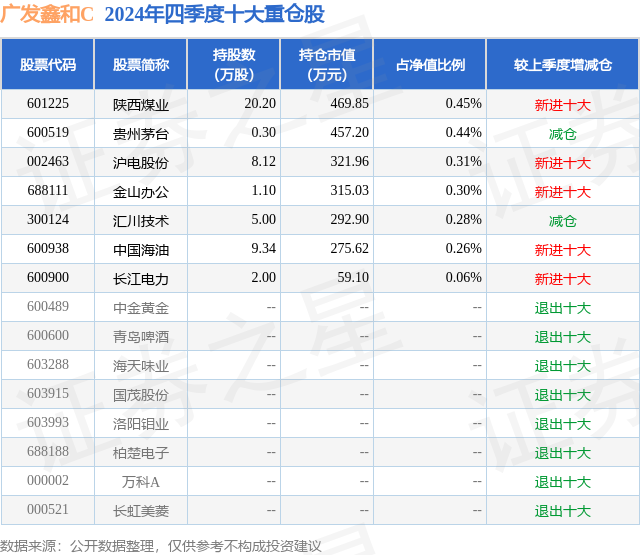
Task: Click holding value 20.20
Action: 260,104
